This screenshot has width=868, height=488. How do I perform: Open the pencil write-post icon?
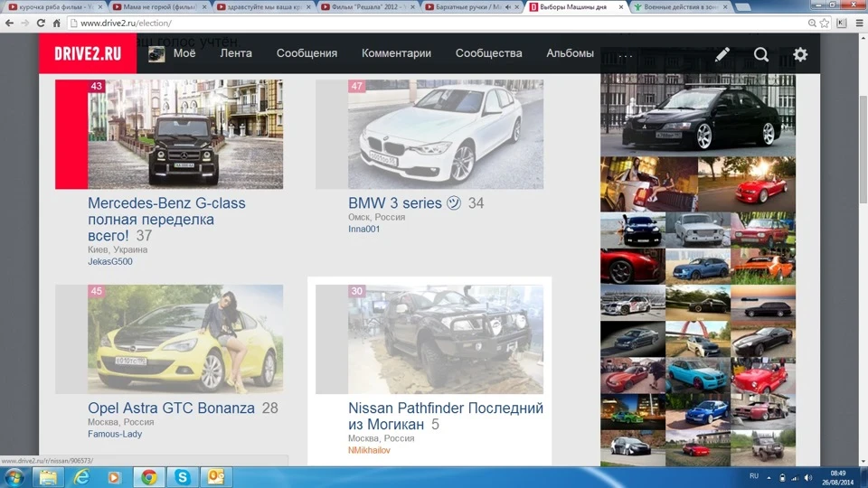tap(722, 53)
